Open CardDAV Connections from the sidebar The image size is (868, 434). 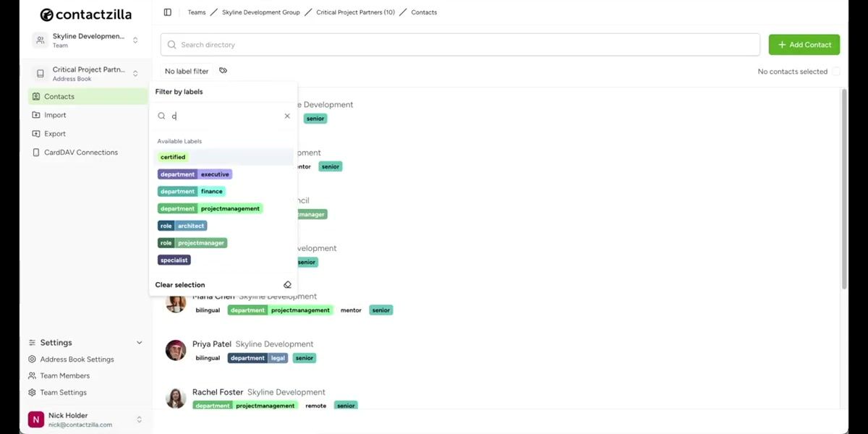(x=36, y=152)
